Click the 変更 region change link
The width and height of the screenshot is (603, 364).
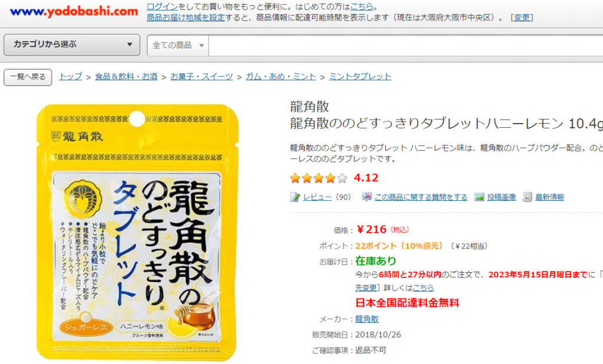pyautogui.click(x=522, y=18)
